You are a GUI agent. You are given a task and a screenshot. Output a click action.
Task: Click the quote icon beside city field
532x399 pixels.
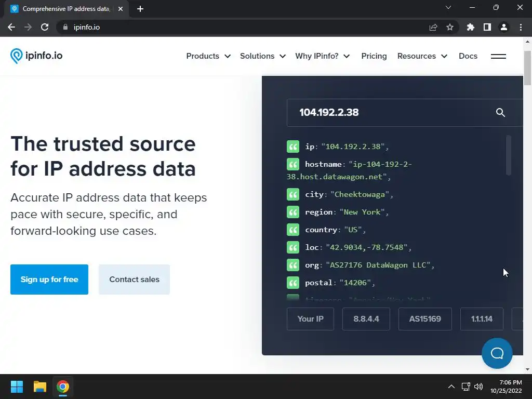[293, 194]
